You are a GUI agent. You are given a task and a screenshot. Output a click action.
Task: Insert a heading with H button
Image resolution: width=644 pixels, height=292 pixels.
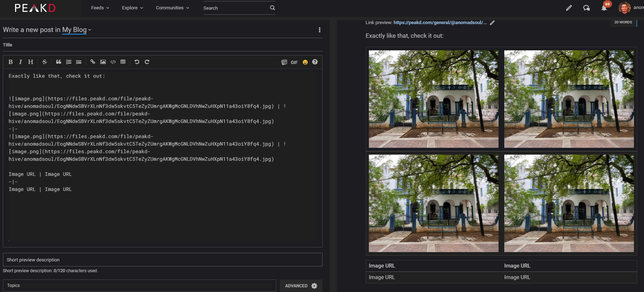point(31,62)
